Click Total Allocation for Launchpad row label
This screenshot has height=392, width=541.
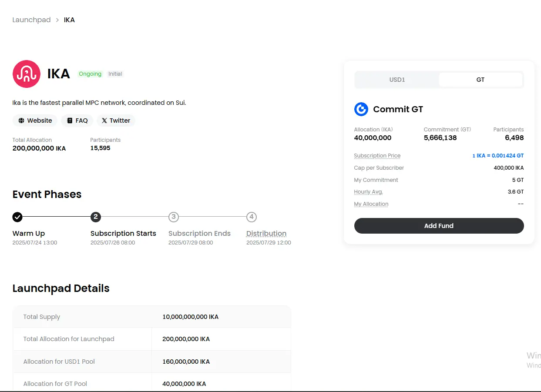69,339
